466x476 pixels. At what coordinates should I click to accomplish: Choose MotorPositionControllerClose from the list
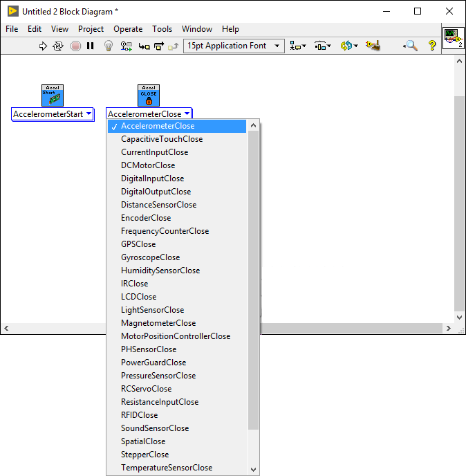click(177, 336)
